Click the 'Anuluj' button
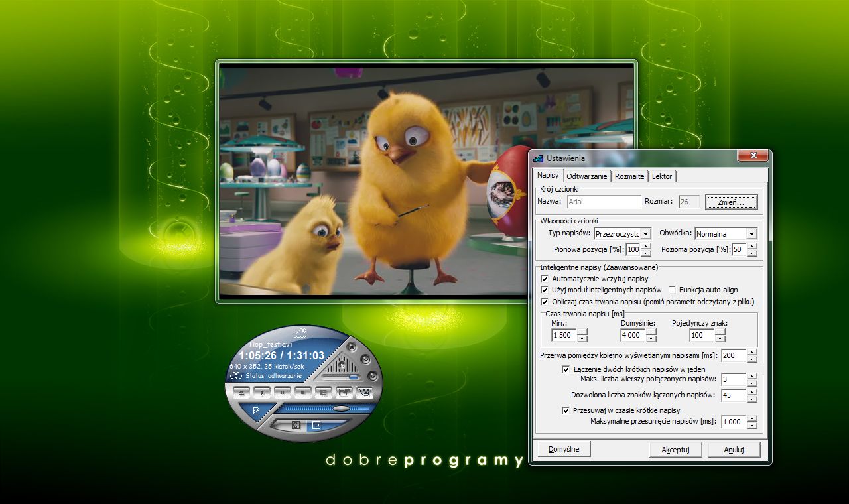The height and width of the screenshot is (504, 849). click(734, 450)
